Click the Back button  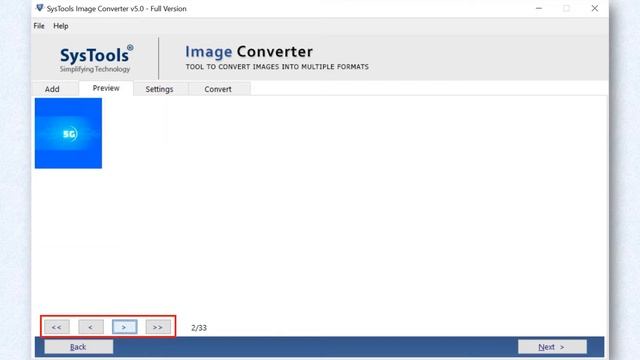78,347
